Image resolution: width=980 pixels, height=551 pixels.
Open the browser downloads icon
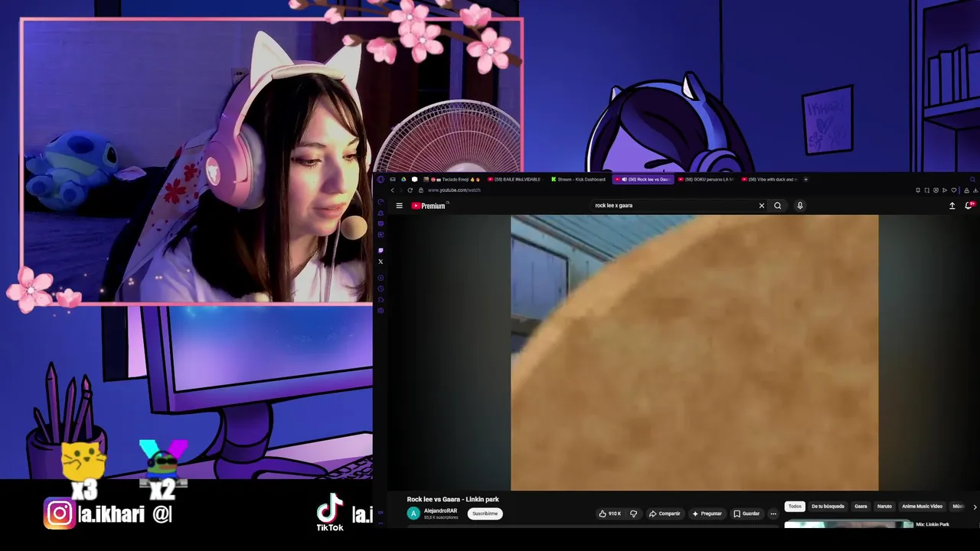pyautogui.click(x=975, y=190)
